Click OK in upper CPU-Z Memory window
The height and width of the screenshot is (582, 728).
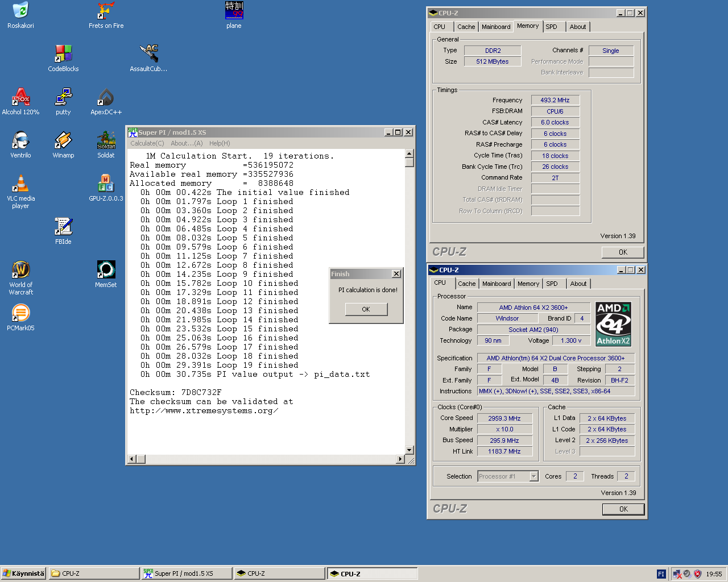click(x=623, y=252)
